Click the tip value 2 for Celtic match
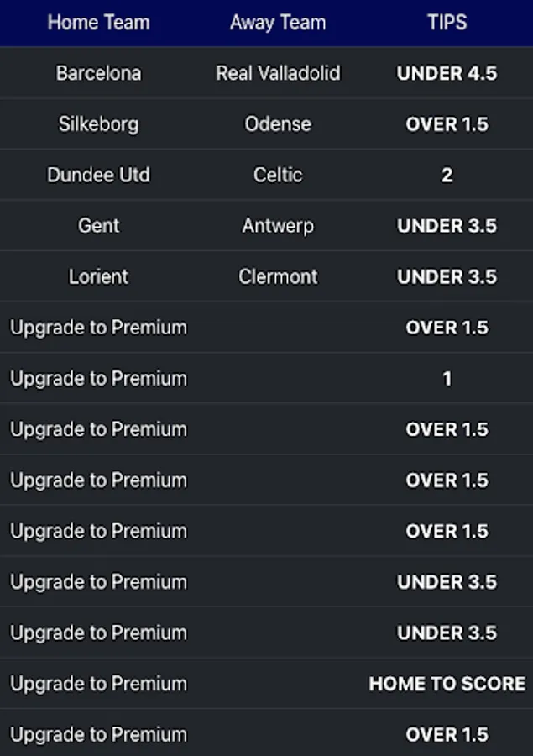This screenshot has width=533, height=756. tap(447, 175)
